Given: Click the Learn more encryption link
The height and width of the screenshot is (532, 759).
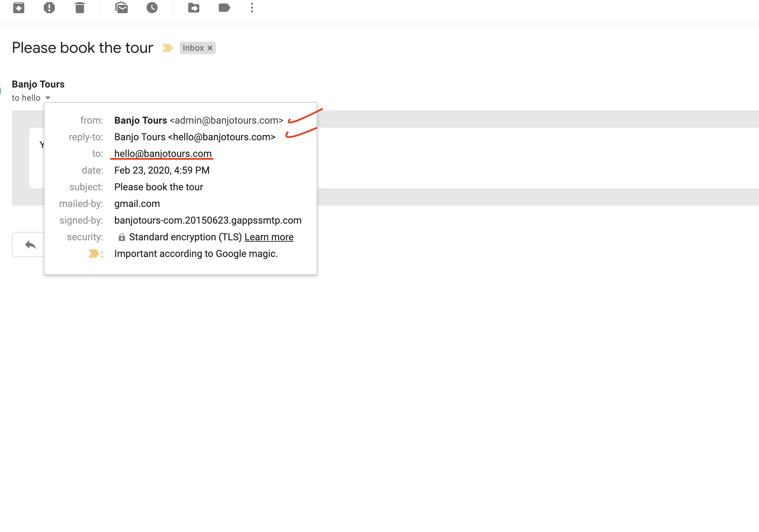Looking at the screenshot, I should pyautogui.click(x=269, y=237).
